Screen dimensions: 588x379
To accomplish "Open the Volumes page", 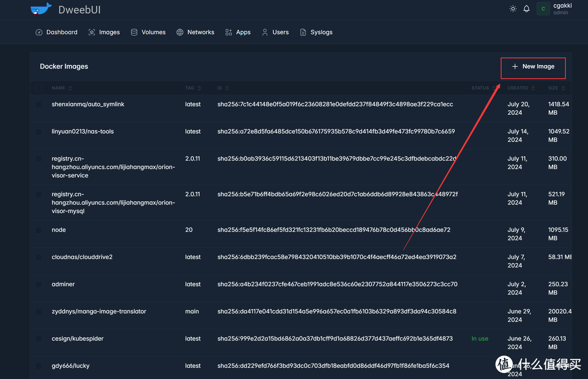I will pos(148,32).
